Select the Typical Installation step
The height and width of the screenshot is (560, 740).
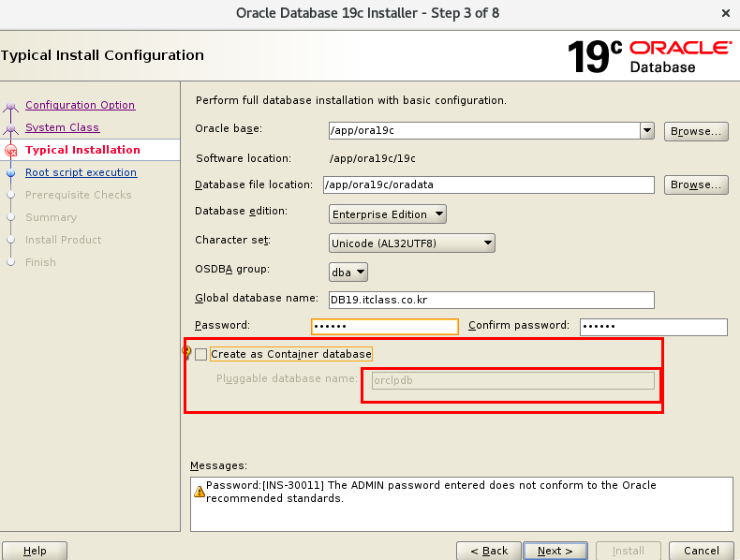(x=82, y=150)
